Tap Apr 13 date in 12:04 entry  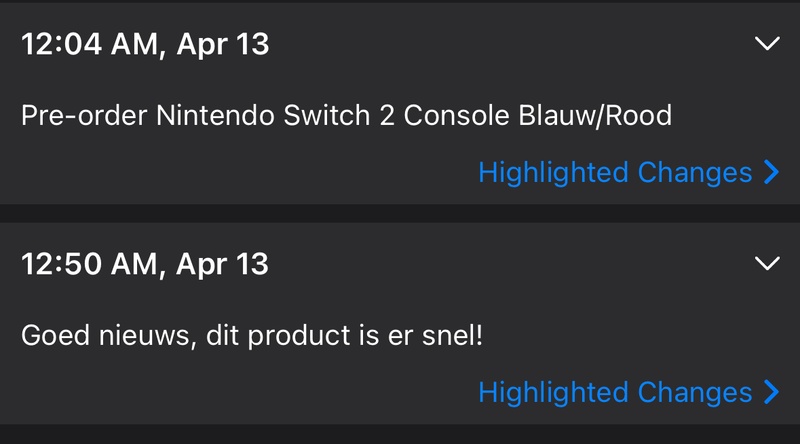222,44
